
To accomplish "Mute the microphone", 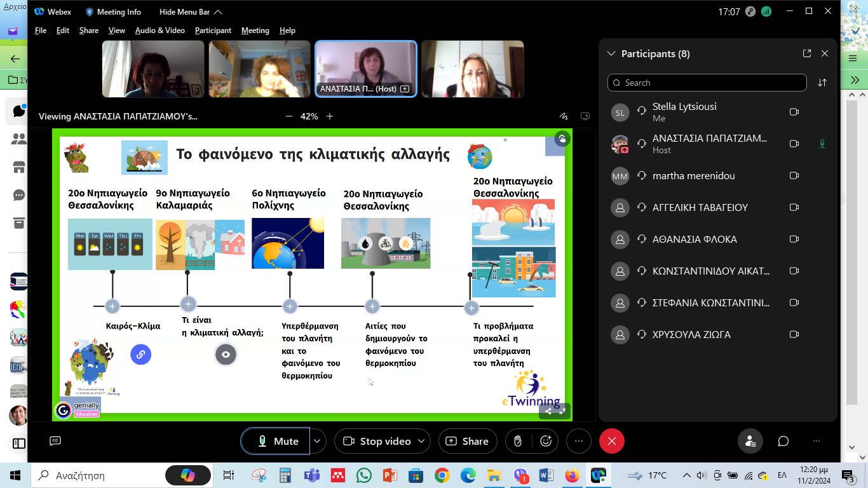I will pos(276,441).
